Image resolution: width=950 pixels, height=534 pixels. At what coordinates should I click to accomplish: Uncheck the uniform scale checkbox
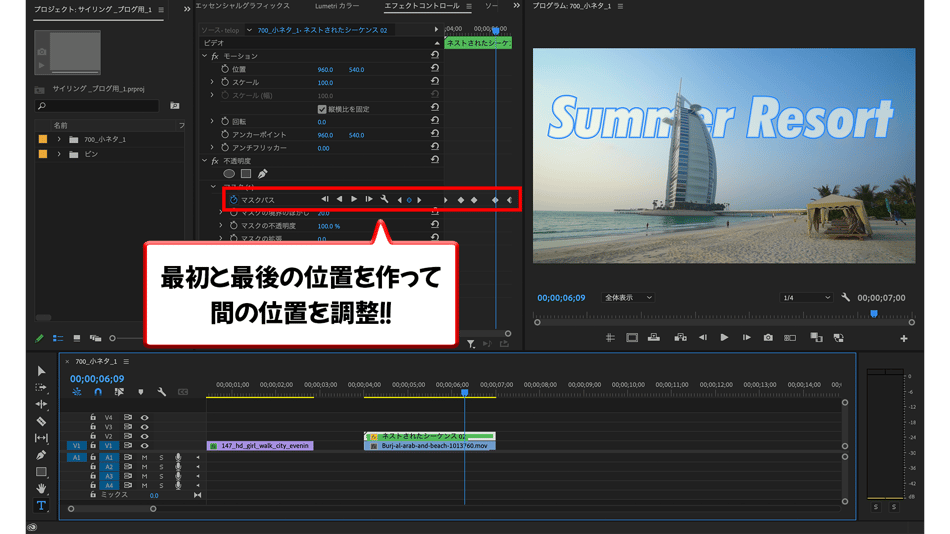tap(321, 108)
